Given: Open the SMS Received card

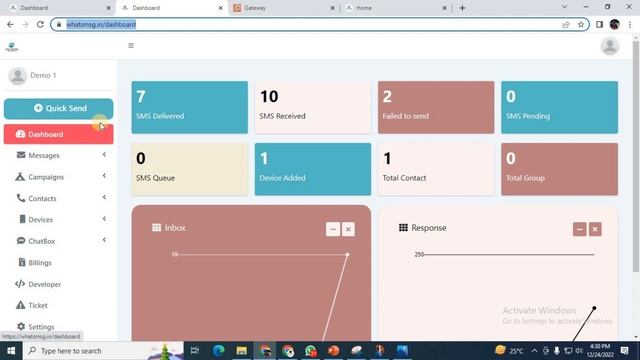Looking at the screenshot, I should tap(313, 107).
